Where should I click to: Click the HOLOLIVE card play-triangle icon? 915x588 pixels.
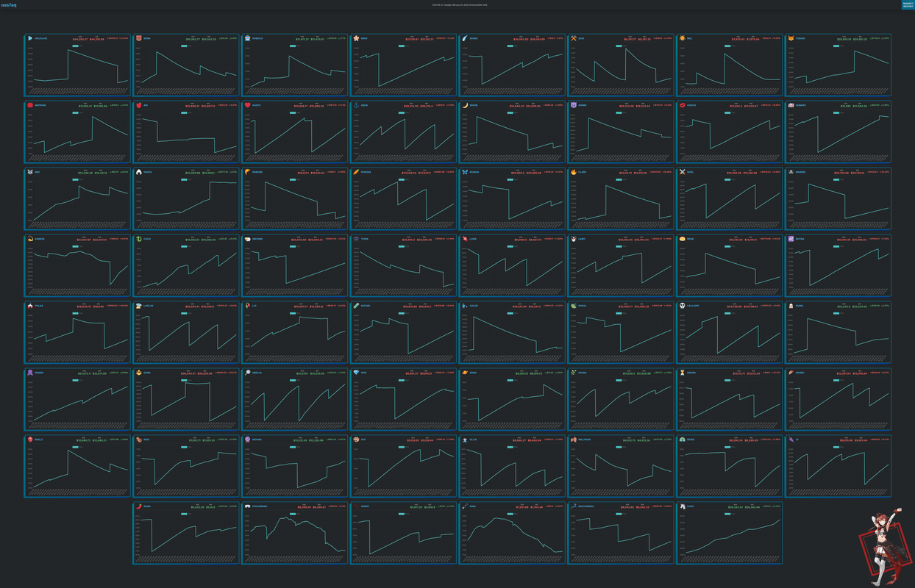pyautogui.click(x=29, y=37)
